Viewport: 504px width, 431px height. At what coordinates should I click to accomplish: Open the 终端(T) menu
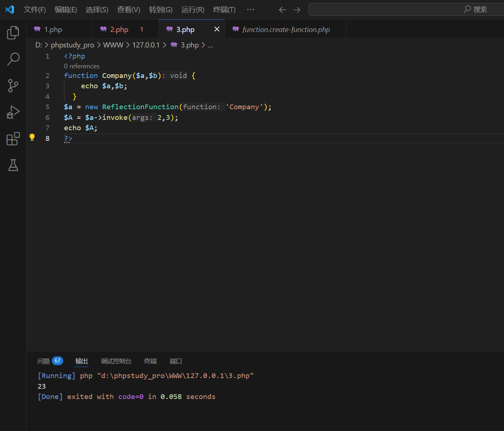(x=224, y=10)
